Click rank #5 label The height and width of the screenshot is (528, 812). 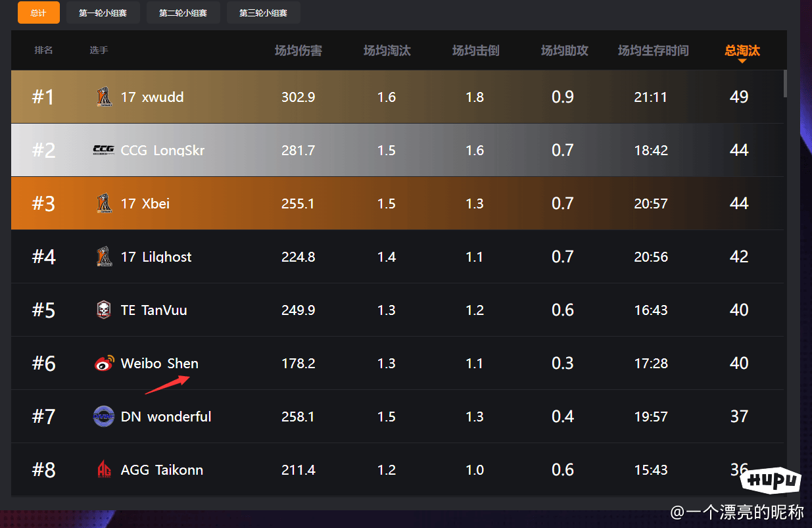[x=44, y=310]
